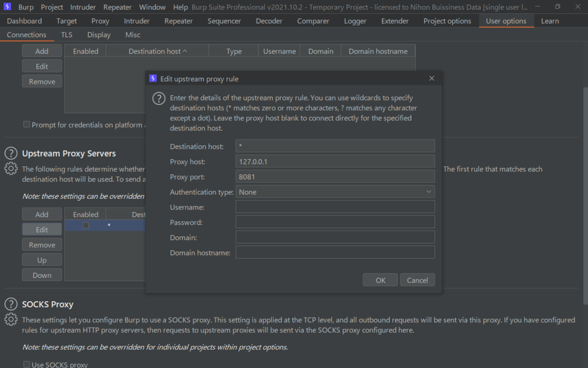Open the Window menu
588x368 pixels.
click(x=152, y=7)
